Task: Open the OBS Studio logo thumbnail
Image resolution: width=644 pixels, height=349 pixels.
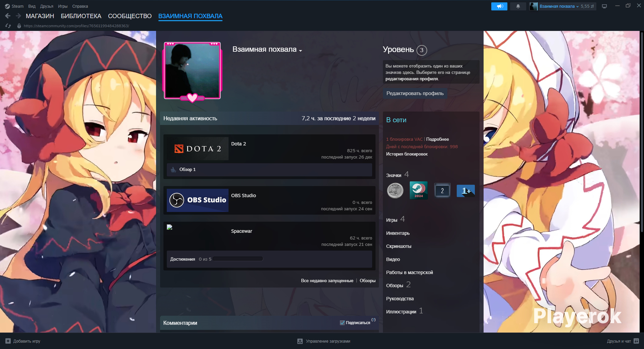Action: click(x=198, y=200)
